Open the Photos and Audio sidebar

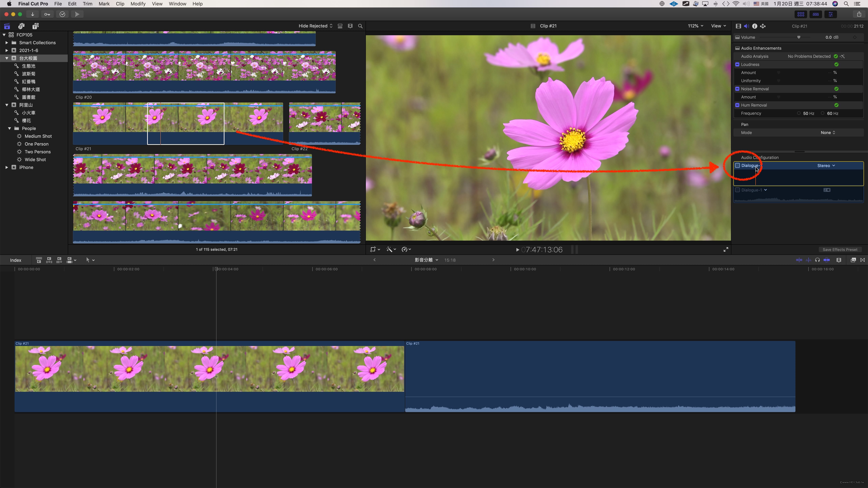click(x=21, y=26)
